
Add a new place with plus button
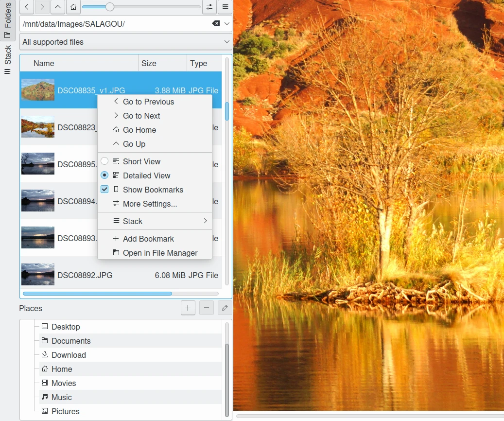[x=188, y=308]
